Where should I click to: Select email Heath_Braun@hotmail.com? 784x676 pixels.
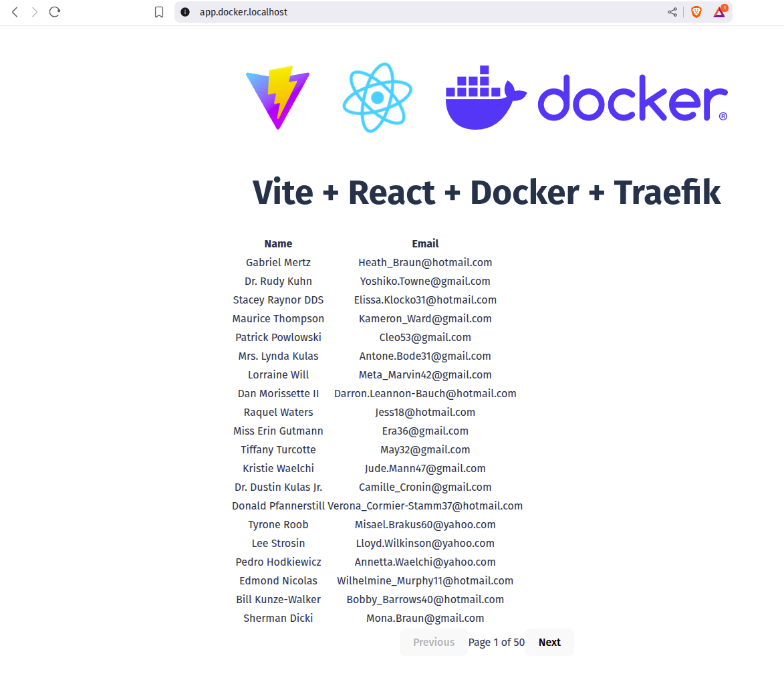click(425, 262)
